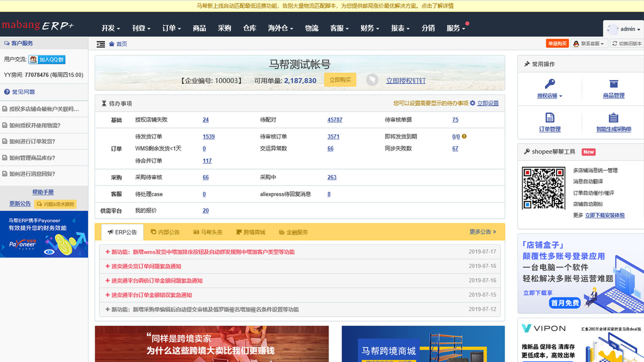Image resolution: width=644 pixels, height=362 pixels.
Task: Click the wrench icon by shopee聊聊工具
Action: (527, 151)
